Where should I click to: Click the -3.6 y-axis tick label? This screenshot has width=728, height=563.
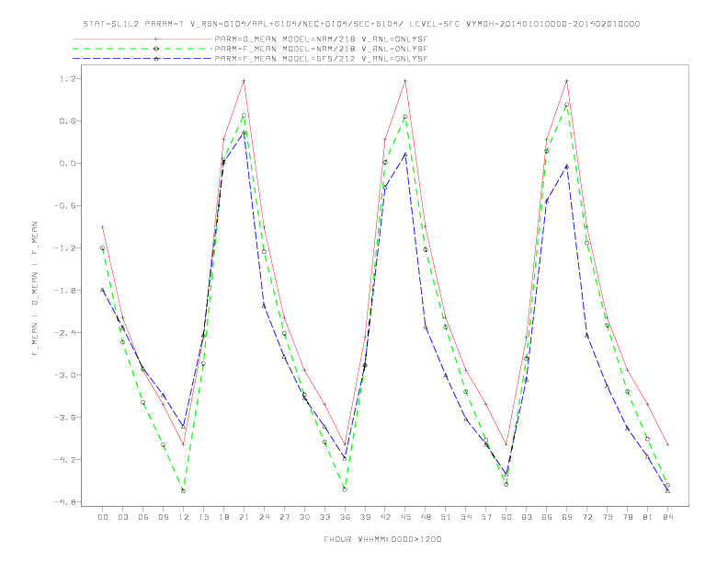(x=65, y=417)
